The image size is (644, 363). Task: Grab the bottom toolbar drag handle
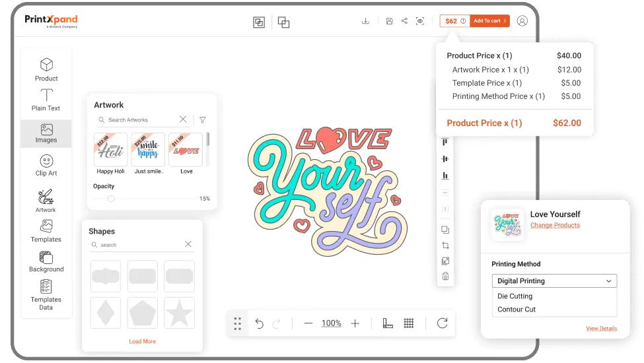coord(237,323)
